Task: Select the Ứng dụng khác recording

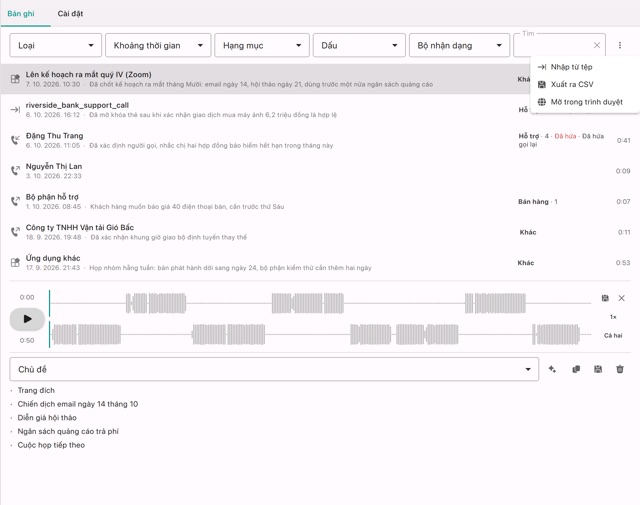Action: 320,263
